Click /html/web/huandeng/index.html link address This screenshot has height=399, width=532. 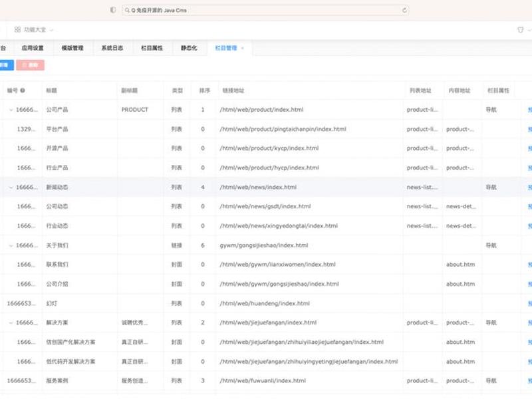click(x=265, y=303)
